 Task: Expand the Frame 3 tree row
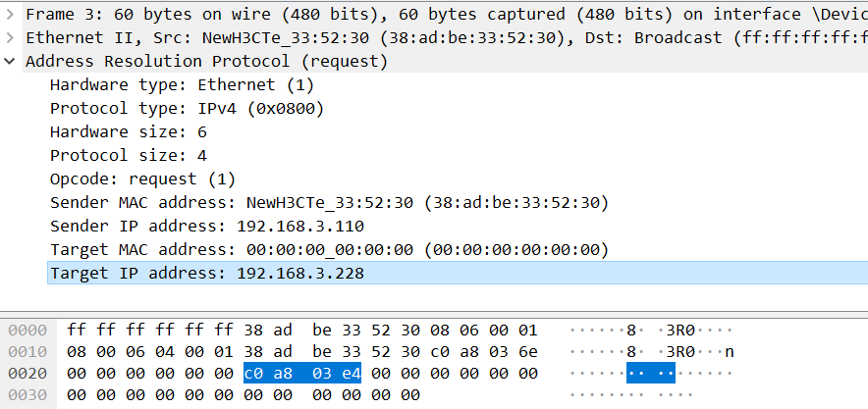point(9,15)
